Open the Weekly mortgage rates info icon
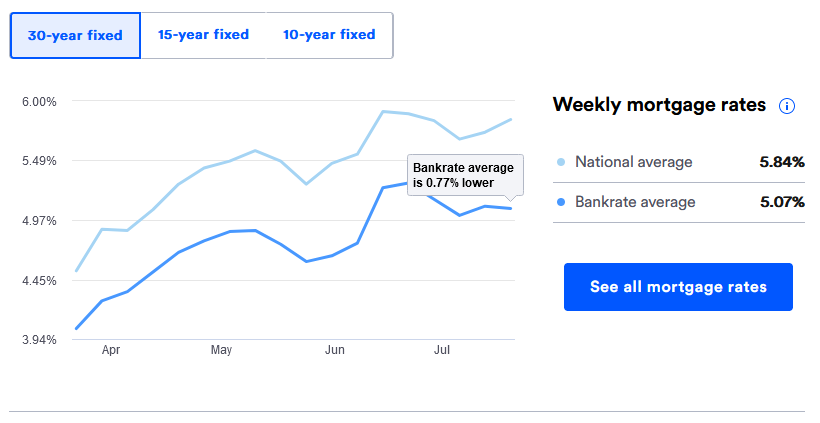 pyautogui.click(x=787, y=106)
